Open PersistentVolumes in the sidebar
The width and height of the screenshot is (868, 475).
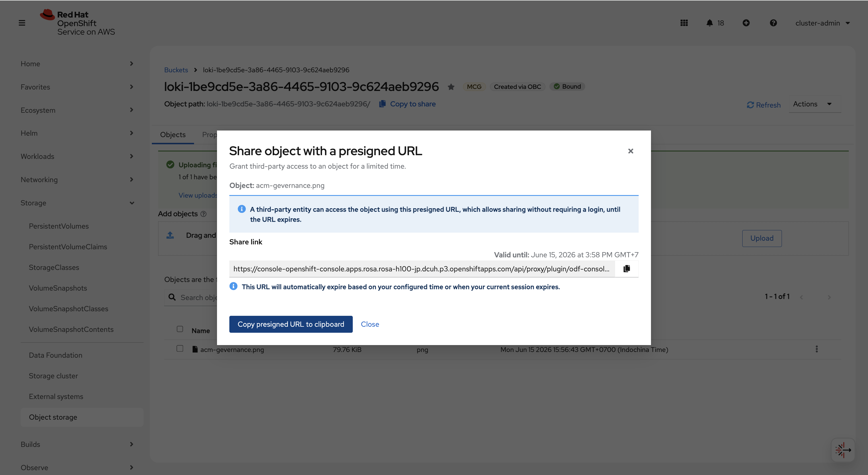59,226
